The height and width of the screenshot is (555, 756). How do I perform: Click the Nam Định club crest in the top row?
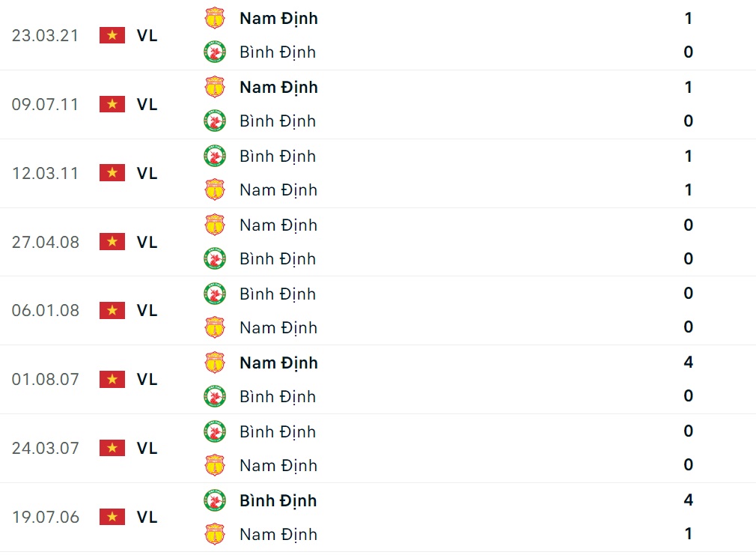click(215, 18)
